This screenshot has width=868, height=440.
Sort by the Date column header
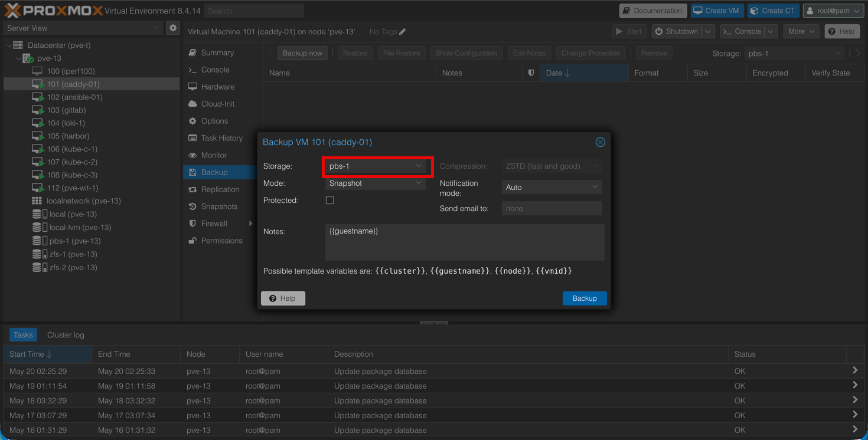click(583, 73)
